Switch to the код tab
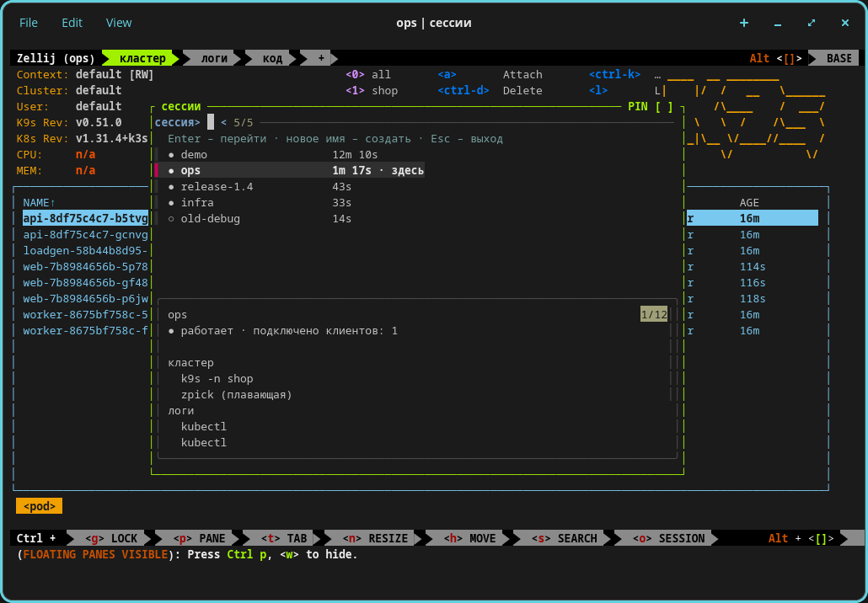Screen dimensions: 868x603 [272, 58]
